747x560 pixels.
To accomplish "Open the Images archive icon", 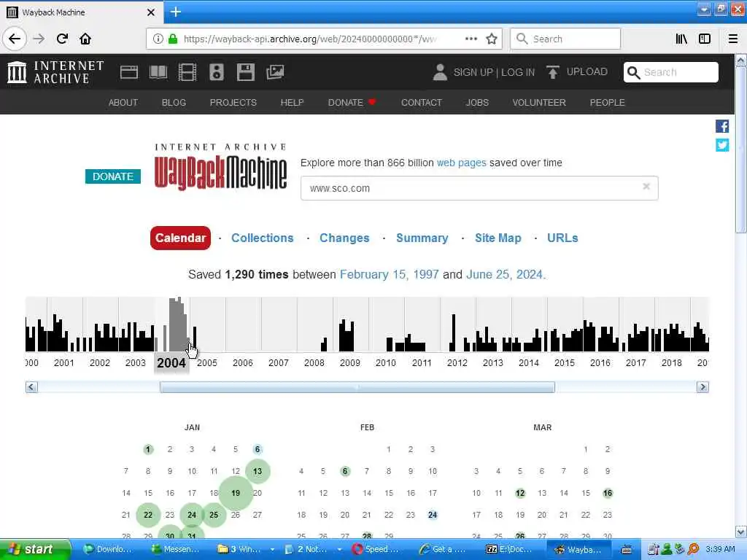I will 275,72.
